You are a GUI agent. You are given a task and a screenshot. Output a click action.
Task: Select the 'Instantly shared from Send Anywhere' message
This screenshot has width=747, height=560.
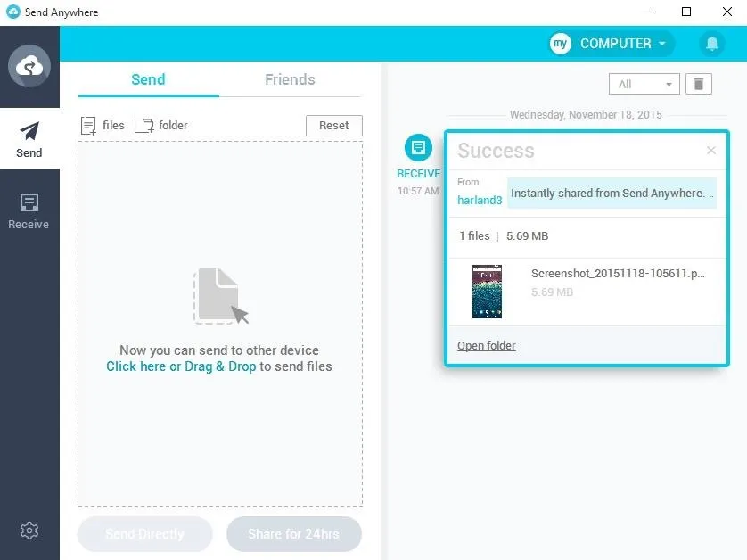click(x=612, y=193)
